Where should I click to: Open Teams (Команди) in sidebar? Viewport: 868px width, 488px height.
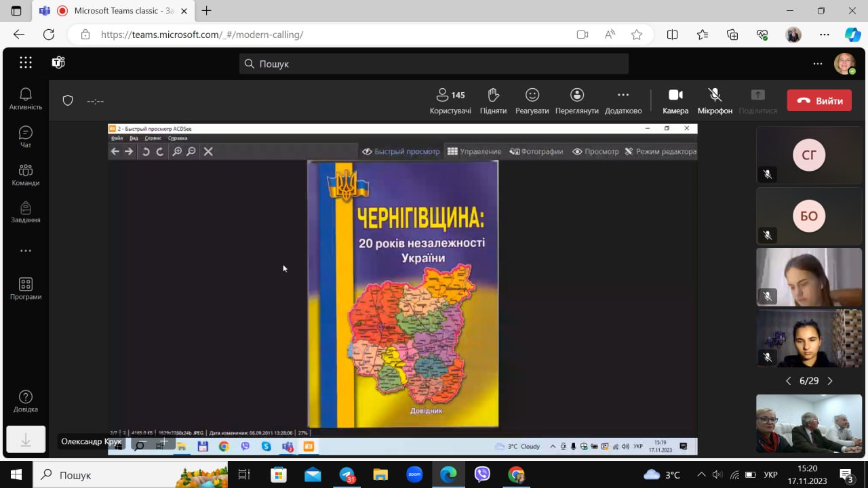[26, 175]
